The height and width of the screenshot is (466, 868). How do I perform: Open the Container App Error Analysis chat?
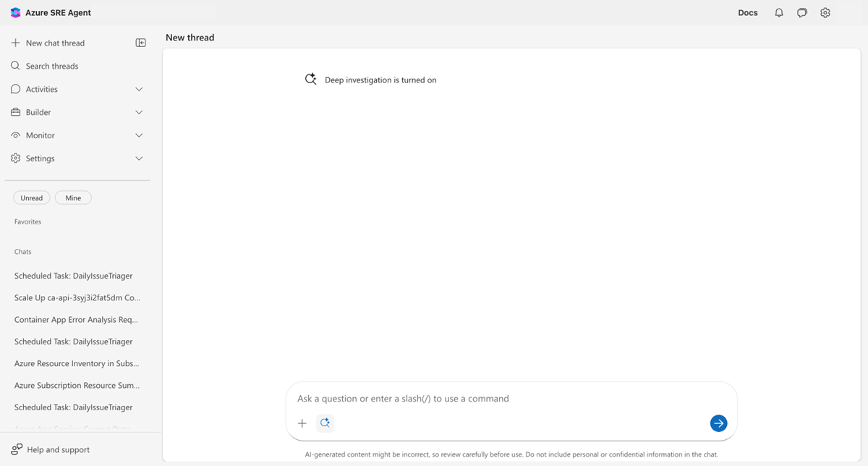pos(76,319)
